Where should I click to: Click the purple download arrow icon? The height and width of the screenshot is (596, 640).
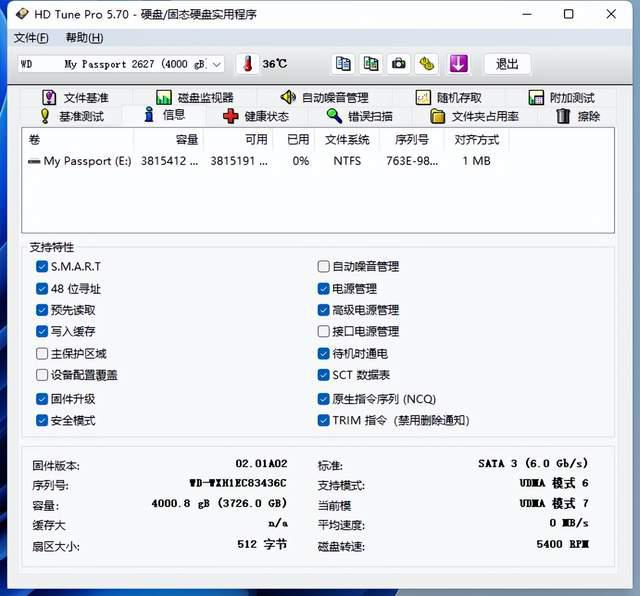[x=458, y=64]
